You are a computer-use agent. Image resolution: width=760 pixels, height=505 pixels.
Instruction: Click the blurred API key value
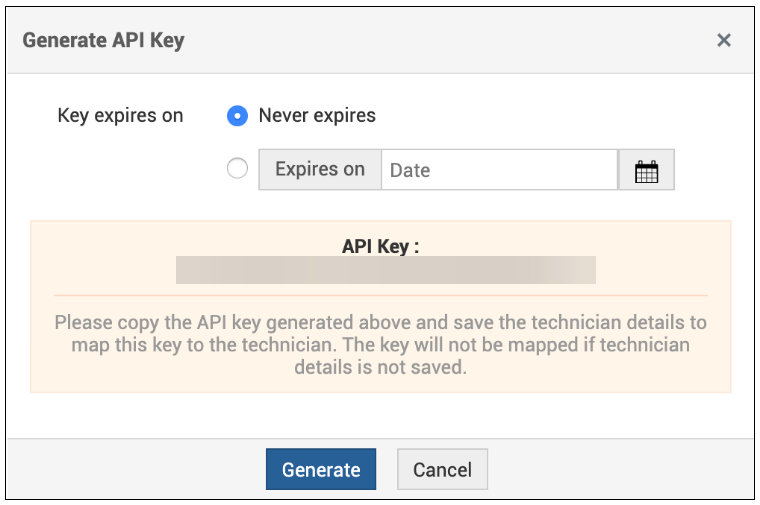(385, 270)
